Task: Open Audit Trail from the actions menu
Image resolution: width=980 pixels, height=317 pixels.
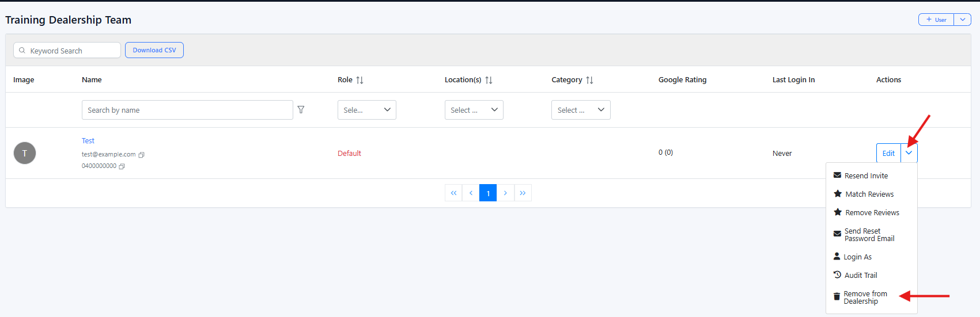Action: (860, 276)
